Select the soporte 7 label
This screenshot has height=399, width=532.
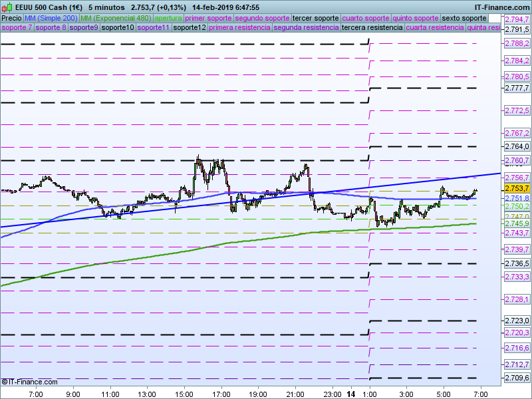(x=17, y=28)
